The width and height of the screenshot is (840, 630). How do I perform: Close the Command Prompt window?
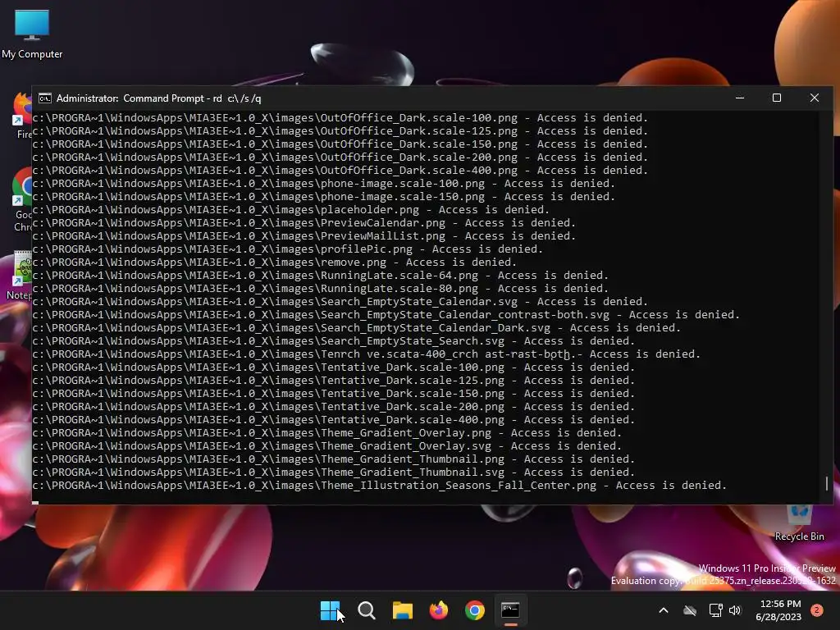815,98
